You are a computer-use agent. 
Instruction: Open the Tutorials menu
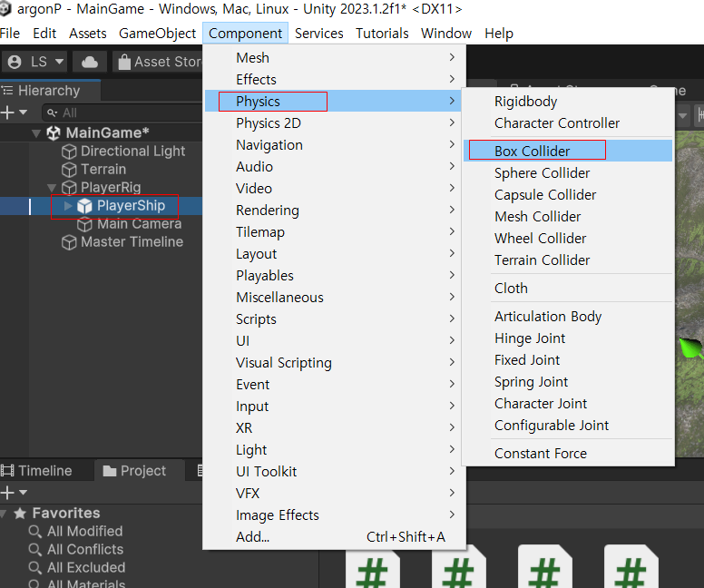[382, 34]
